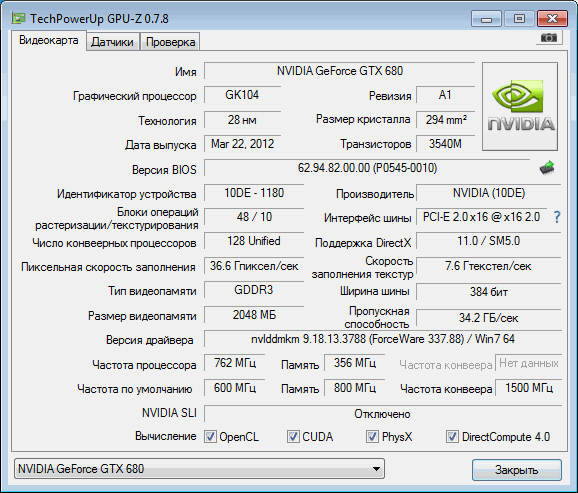Click the 34.2 ГБ/сек bandwidth field

pos(489,318)
